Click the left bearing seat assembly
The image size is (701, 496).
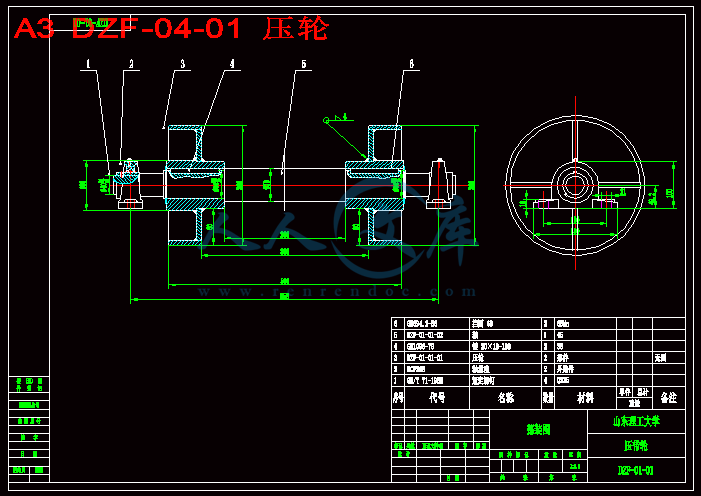pyautogui.click(x=129, y=184)
